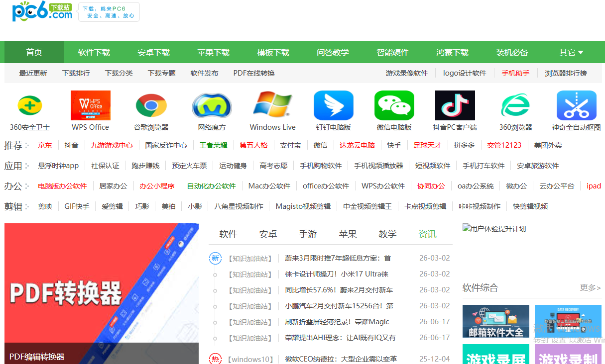Open 问答教学 in the navigation bar
This screenshot has width=605, height=364.
[333, 52]
